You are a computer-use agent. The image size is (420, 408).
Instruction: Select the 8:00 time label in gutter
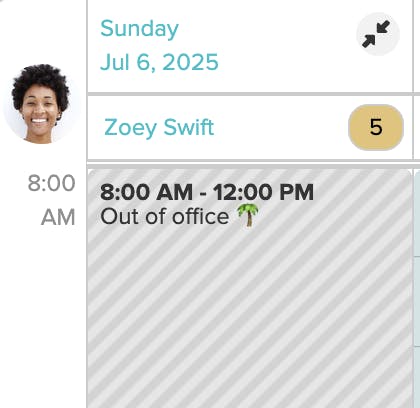click(52, 183)
